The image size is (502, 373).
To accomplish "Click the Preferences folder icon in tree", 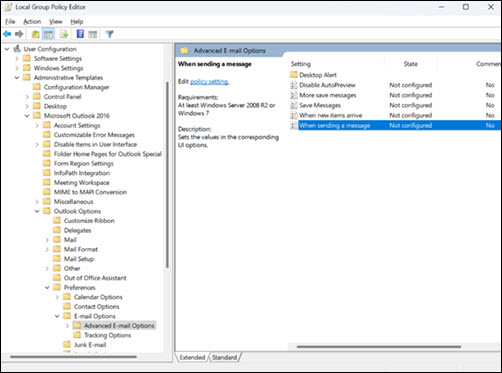I will tap(57, 287).
